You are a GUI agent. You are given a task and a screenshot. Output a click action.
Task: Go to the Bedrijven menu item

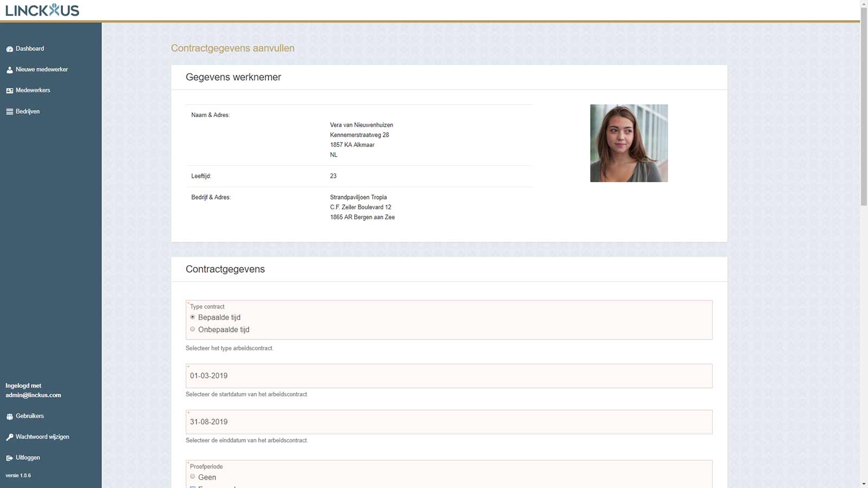click(x=28, y=112)
